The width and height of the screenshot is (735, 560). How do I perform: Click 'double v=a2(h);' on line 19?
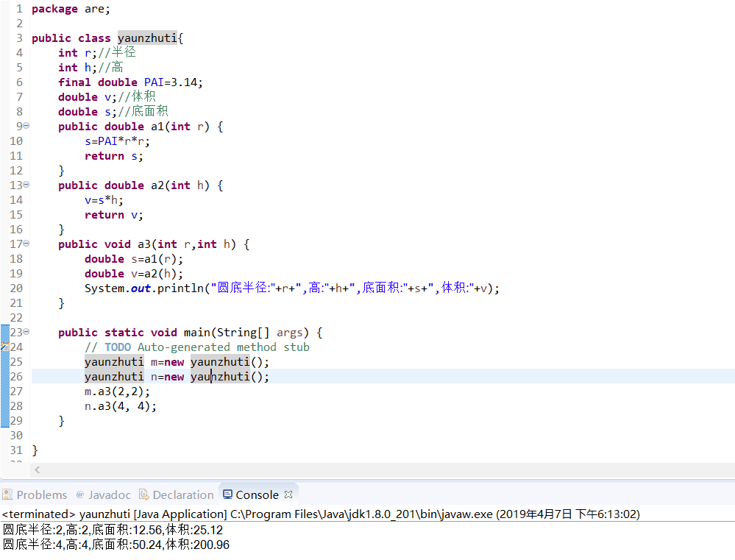point(134,274)
